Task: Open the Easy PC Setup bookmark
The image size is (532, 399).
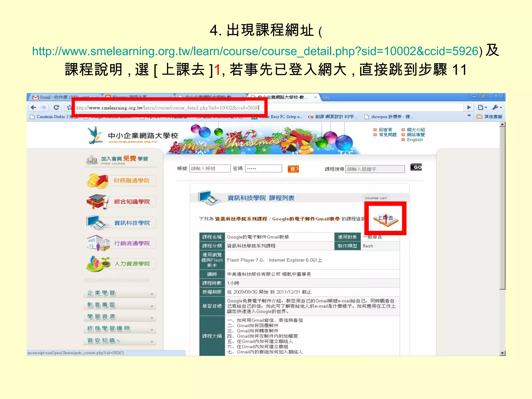Action: tap(277, 117)
